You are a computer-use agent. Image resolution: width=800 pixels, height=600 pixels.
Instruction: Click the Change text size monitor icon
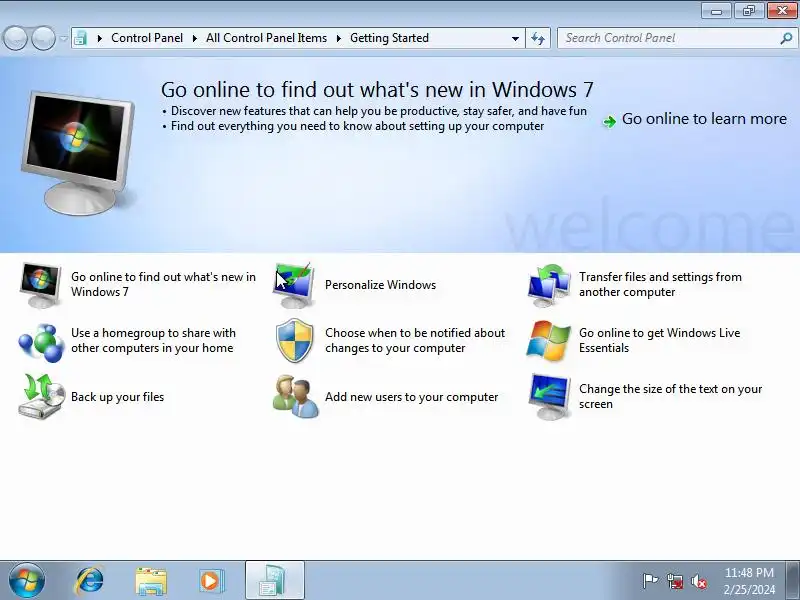(x=549, y=397)
